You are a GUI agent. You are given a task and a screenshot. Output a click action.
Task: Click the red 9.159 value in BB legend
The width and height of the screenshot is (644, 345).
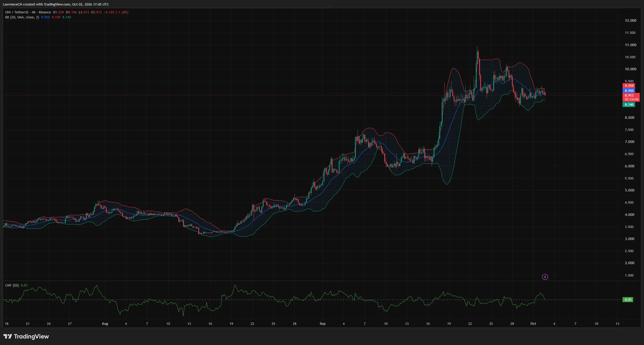click(56, 17)
